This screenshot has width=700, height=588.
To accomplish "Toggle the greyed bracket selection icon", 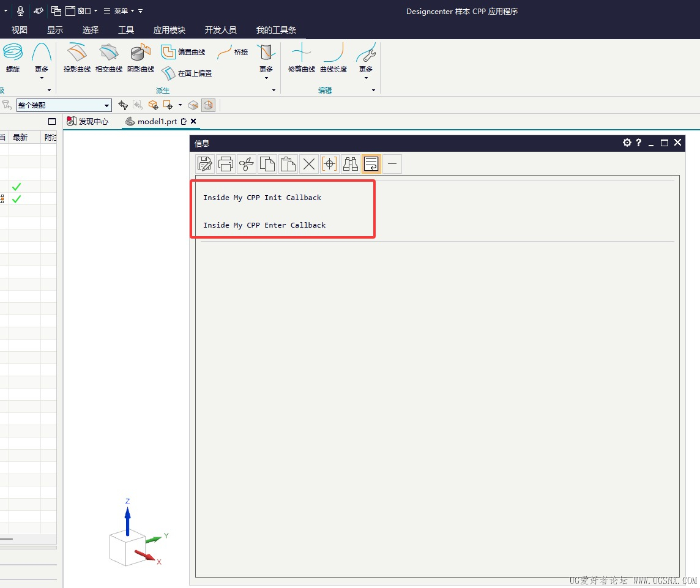I will pyautogui.click(x=138, y=105).
